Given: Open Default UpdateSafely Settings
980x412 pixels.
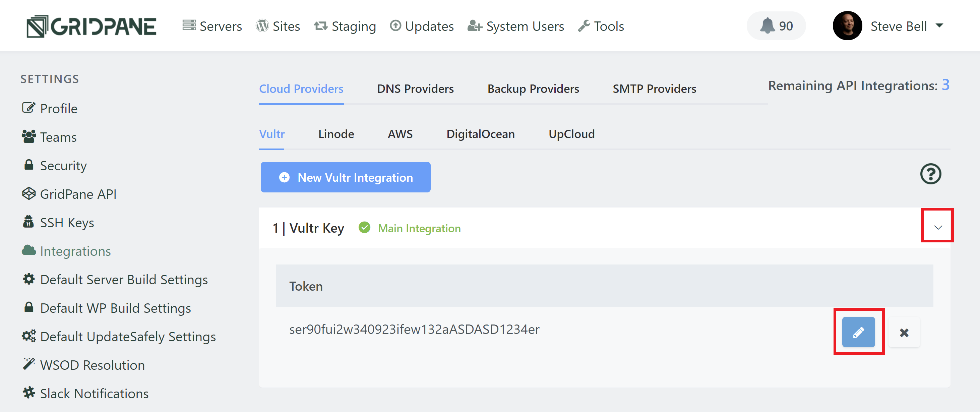Looking at the screenshot, I should [119, 337].
